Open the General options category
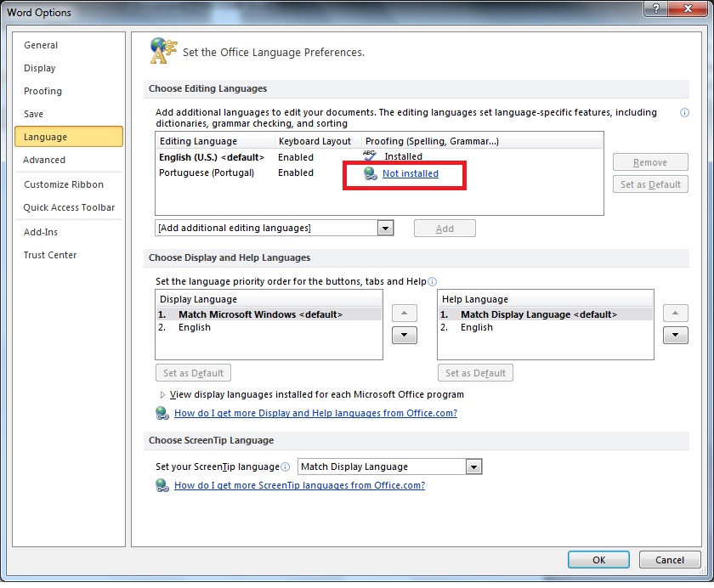Viewport: 714px width, 588px height. coord(69,45)
